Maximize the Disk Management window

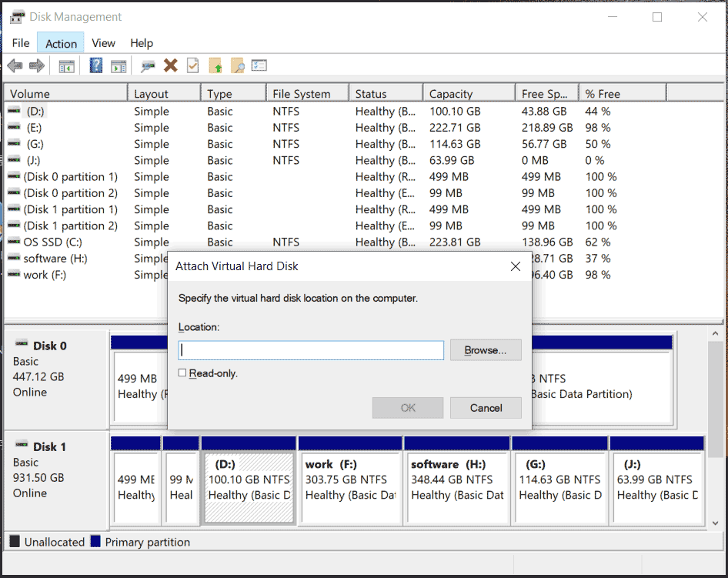click(657, 17)
